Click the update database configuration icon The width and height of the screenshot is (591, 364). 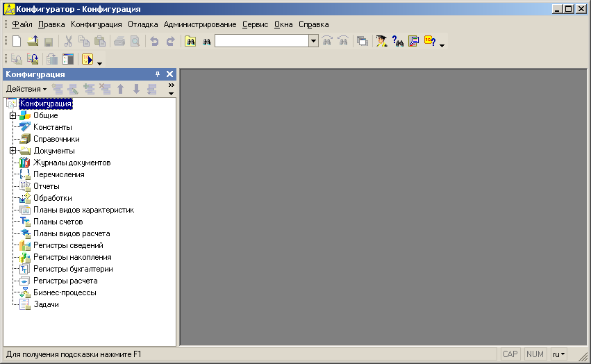[x=33, y=59]
